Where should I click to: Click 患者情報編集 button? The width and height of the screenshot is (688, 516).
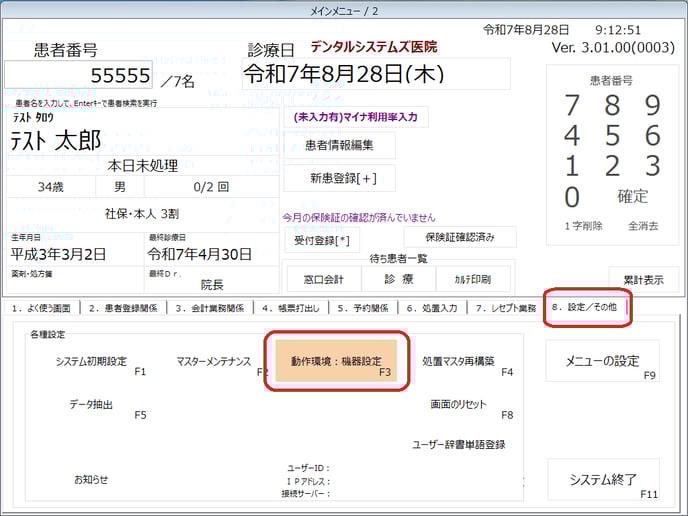[339, 145]
